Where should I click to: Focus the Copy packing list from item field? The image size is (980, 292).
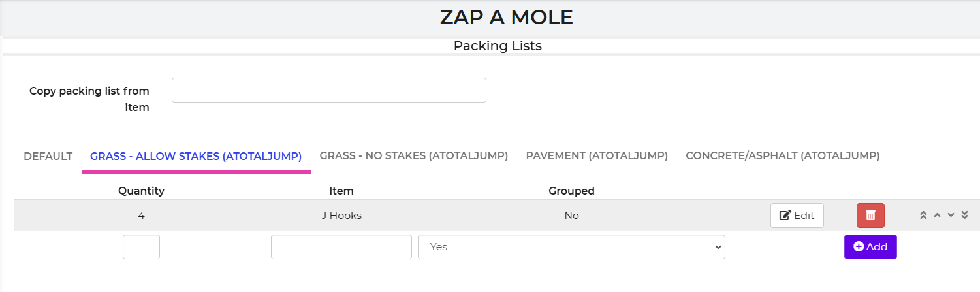(328, 90)
